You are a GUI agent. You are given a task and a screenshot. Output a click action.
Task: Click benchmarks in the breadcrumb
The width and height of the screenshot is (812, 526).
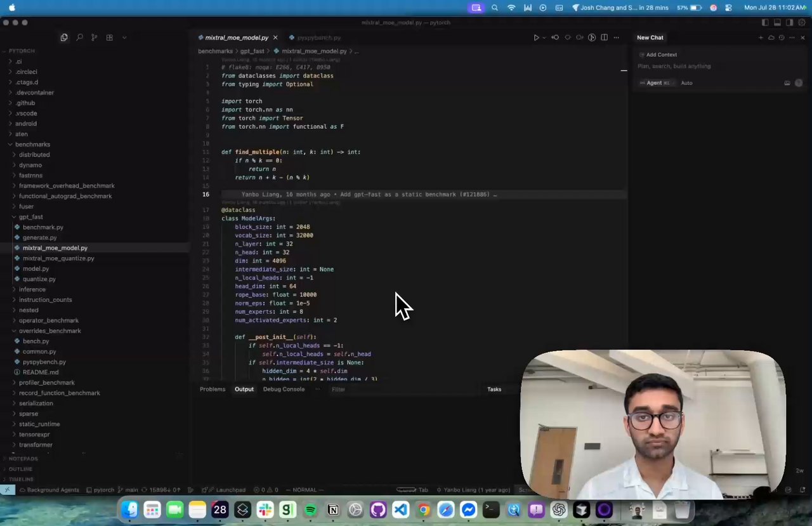(x=215, y=51)
